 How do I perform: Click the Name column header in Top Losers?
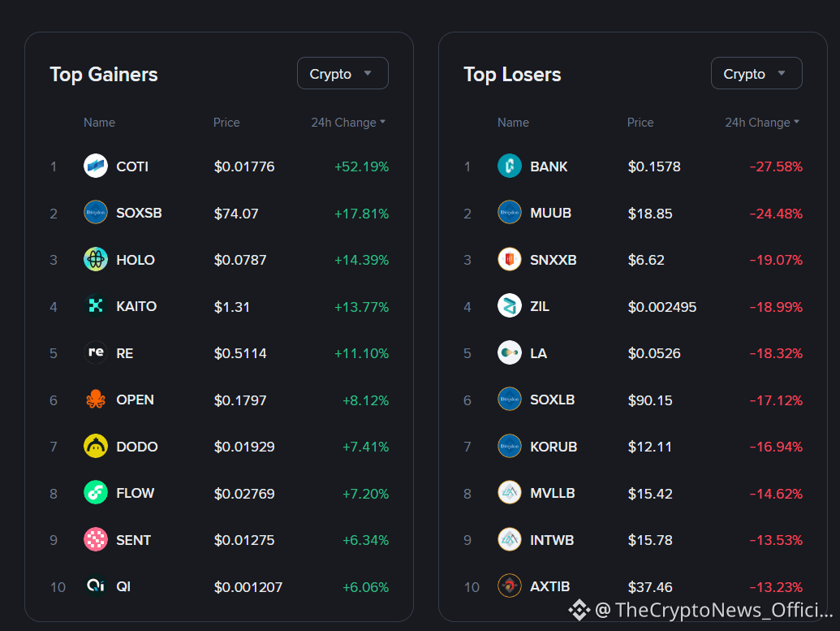click(513, 123)
